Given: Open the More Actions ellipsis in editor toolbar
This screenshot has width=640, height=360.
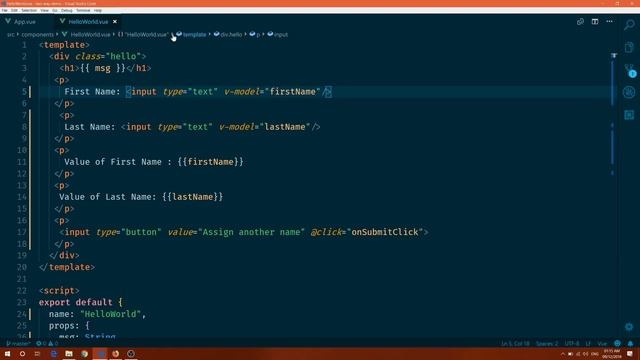Looking at the screenshot, I should coord(609,22).
